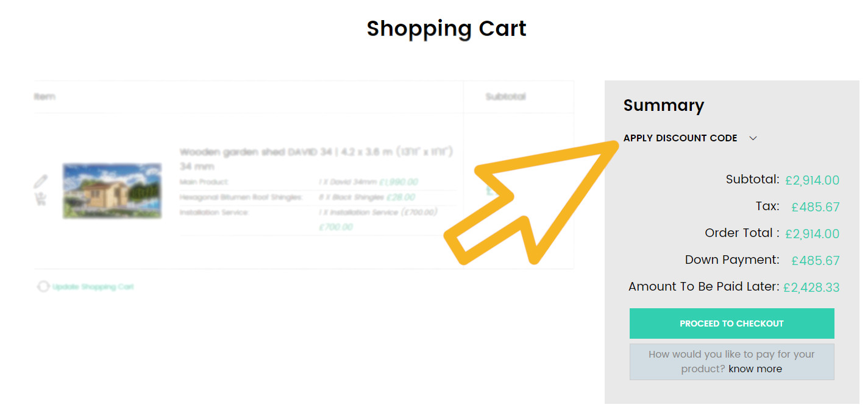Click the Item column header
The image size is (868, 410).
(x=44, y=97)
